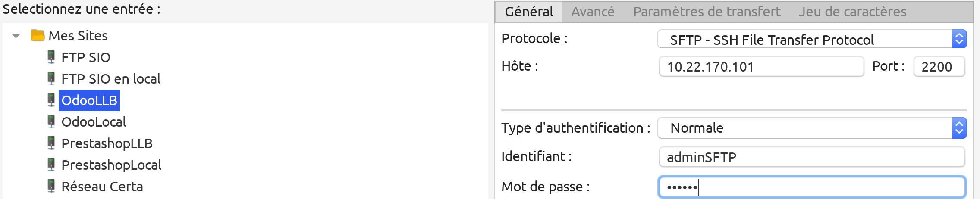Open the Paramètres de transfert tab

click(707, 12)
